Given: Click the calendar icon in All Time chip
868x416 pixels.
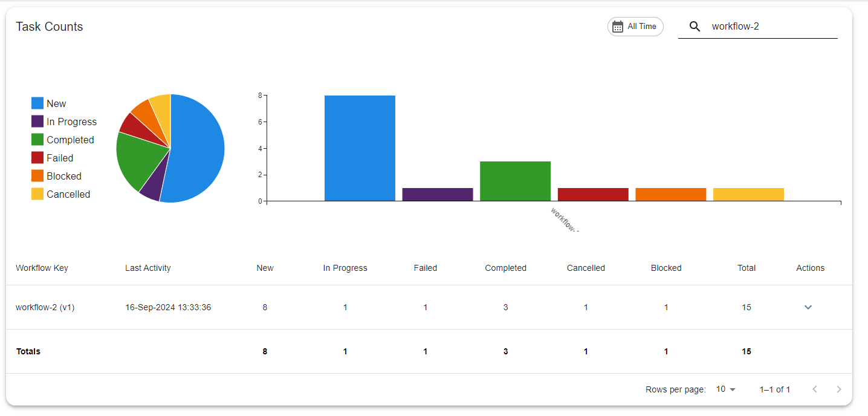Looking at the screenshot, I should point(618,27).
